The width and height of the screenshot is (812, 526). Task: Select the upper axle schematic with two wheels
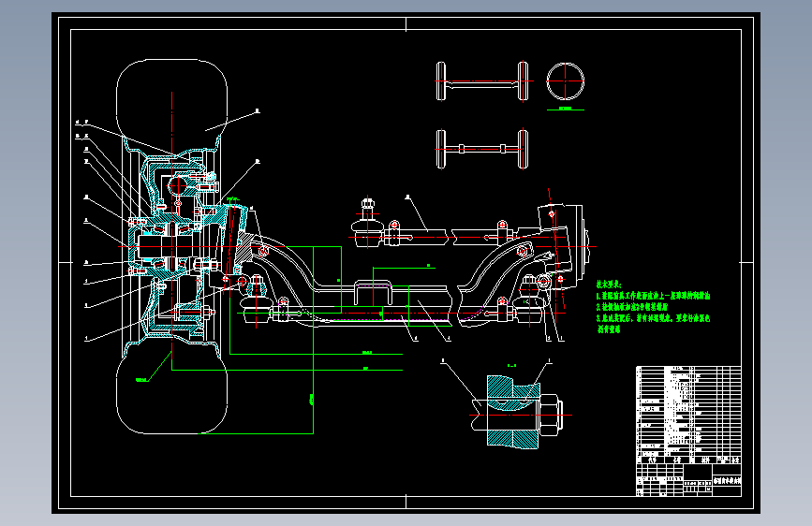pyautogui.click(x=482, y=81)
